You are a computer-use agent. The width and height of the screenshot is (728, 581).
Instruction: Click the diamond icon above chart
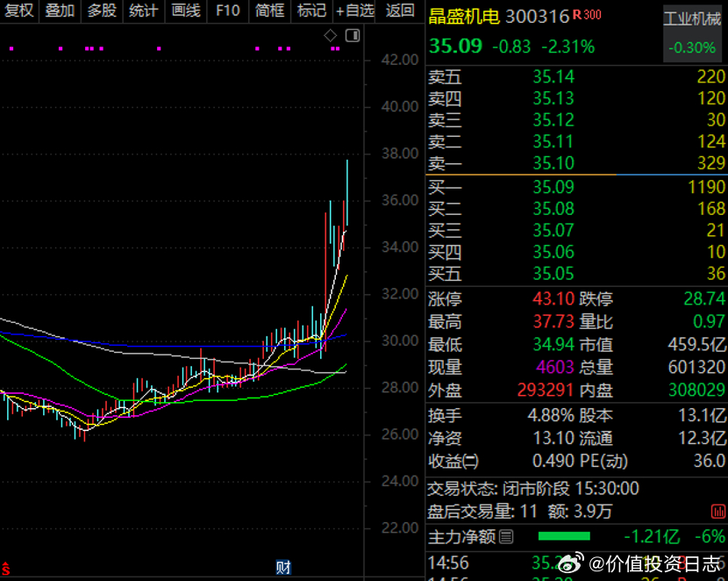330,35
